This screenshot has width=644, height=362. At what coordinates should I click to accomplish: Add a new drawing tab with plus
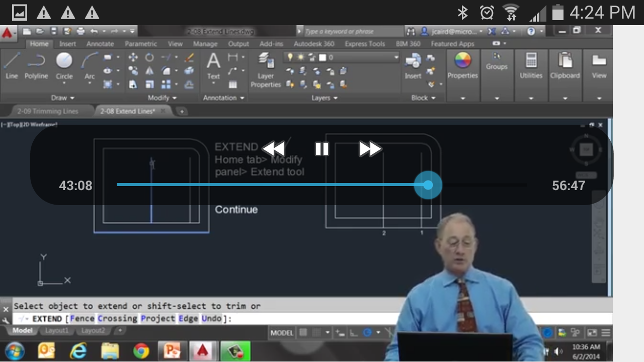coord(182,111)
